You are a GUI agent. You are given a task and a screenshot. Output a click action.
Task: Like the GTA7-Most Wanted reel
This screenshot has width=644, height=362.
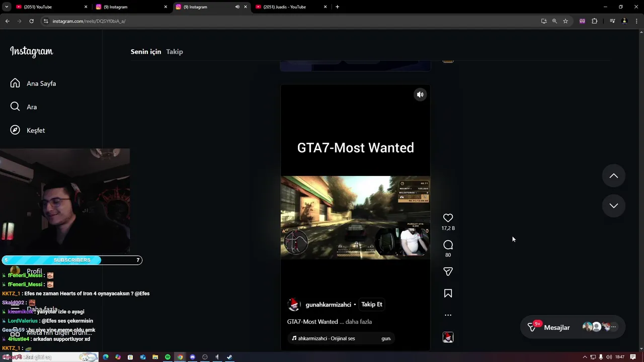[448, 218]
